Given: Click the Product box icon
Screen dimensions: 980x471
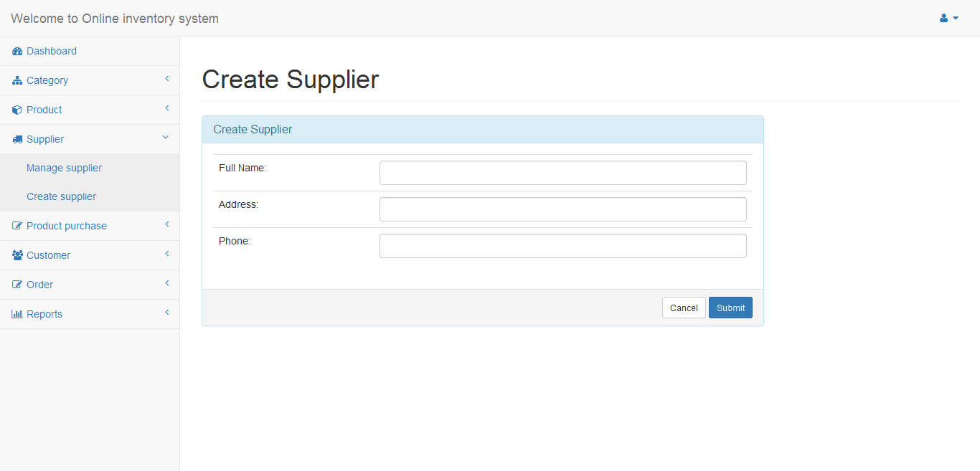Looking at the screenshot, I should [x=17, y=110].
